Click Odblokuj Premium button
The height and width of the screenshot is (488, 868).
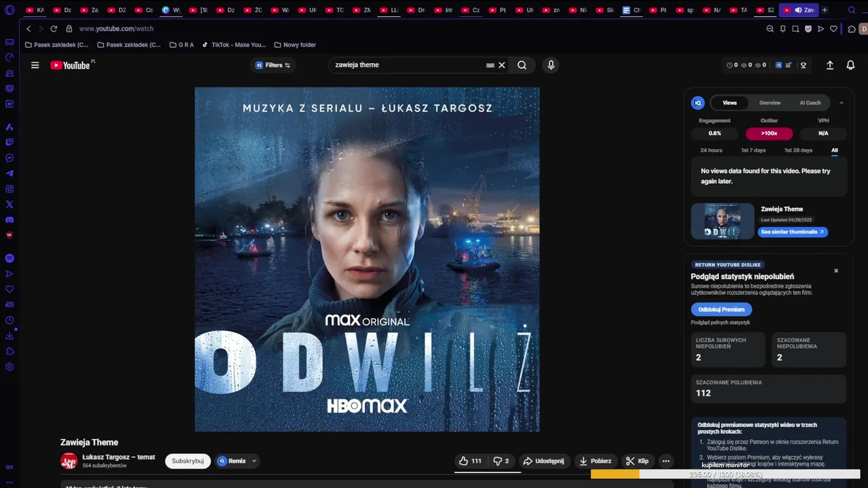click(x=722, y=309)
